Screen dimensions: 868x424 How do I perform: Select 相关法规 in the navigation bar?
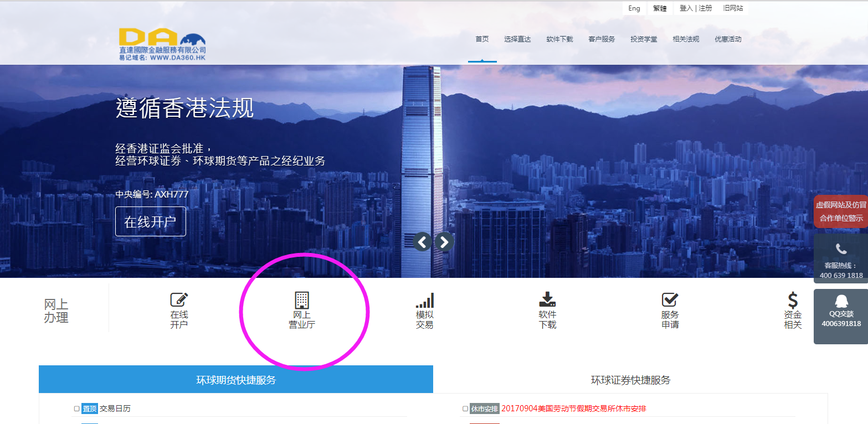coord(686,39)
